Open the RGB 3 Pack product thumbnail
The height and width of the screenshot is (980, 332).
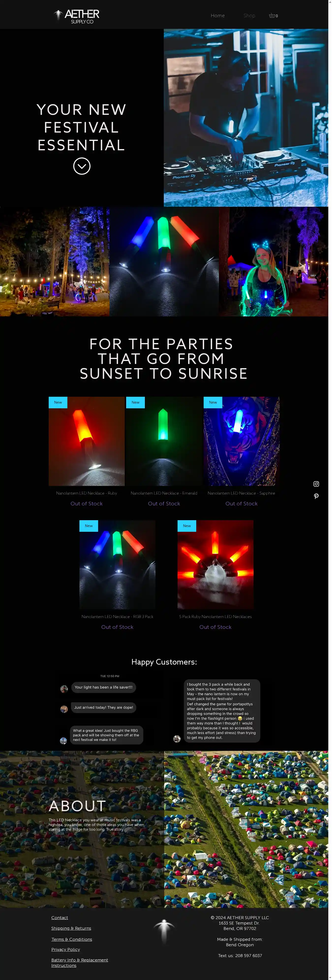tap(117, 565)
